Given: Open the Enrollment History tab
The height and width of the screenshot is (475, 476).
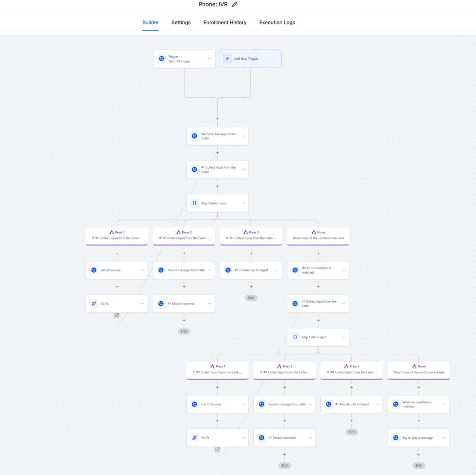Looking at the screenshot, I should point(225,22).
